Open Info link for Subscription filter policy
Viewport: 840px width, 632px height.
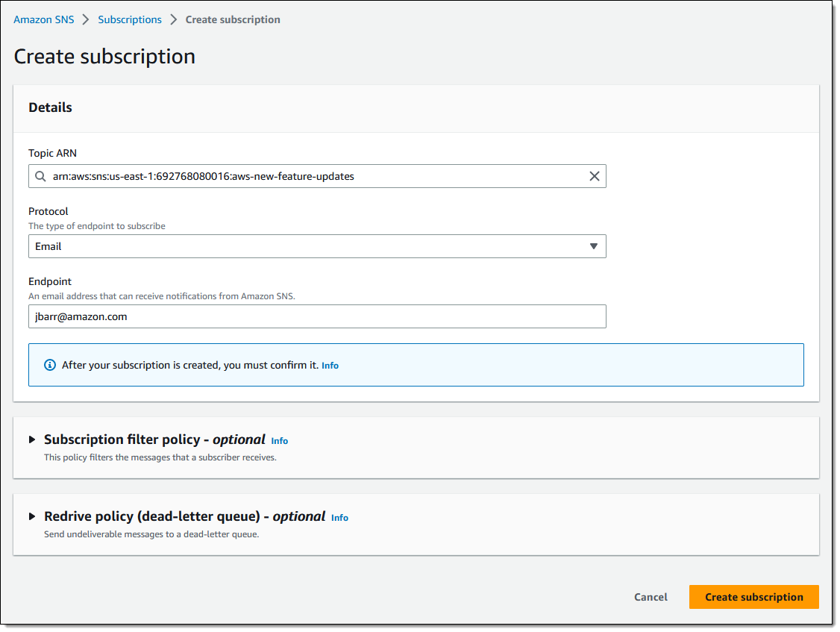(x=279, y=441)
